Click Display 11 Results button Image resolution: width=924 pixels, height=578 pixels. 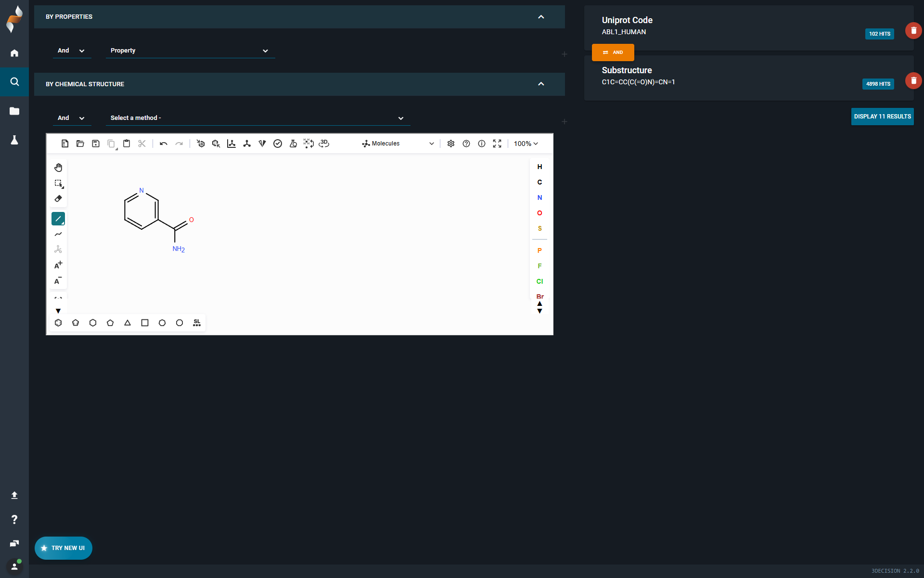(x=882, y=117)
